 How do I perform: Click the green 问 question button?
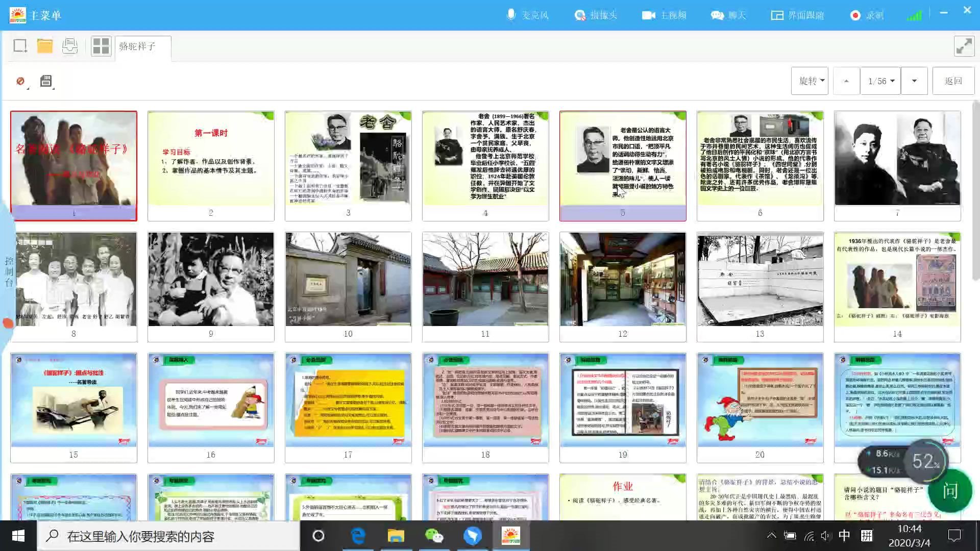point(950,491)
